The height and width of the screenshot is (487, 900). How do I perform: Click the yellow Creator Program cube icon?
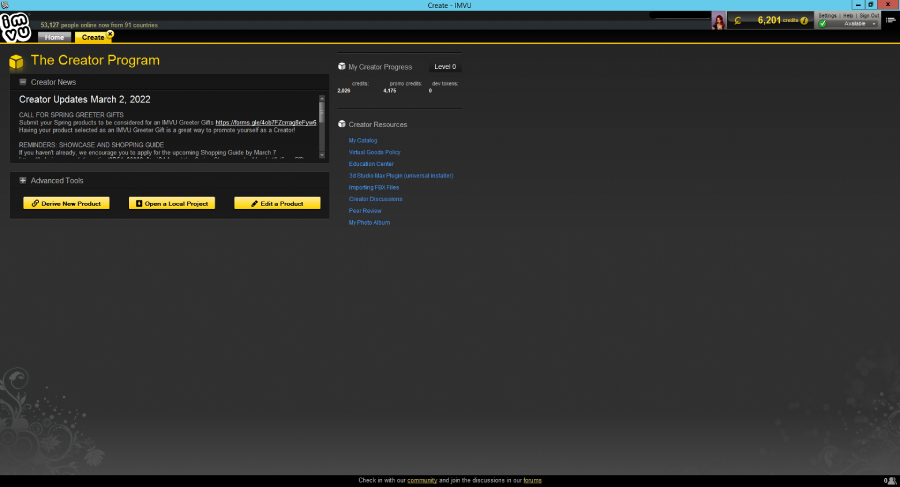pyautogui.click(x=16, y=61)
